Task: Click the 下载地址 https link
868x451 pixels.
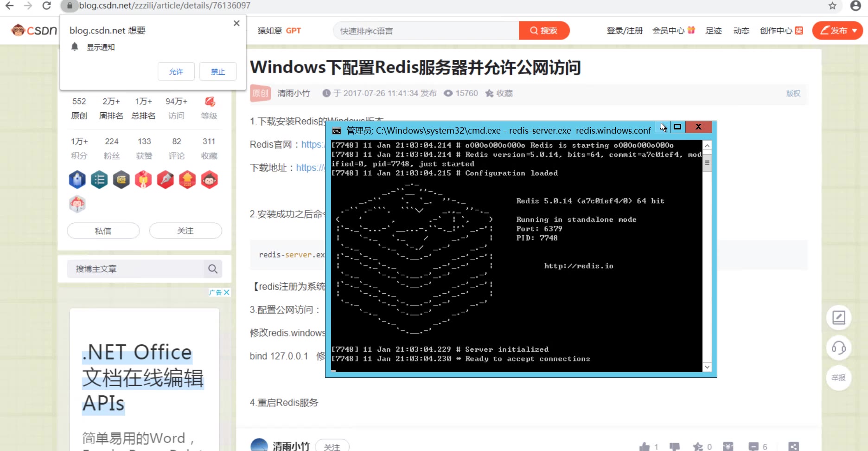Action: 310,168
